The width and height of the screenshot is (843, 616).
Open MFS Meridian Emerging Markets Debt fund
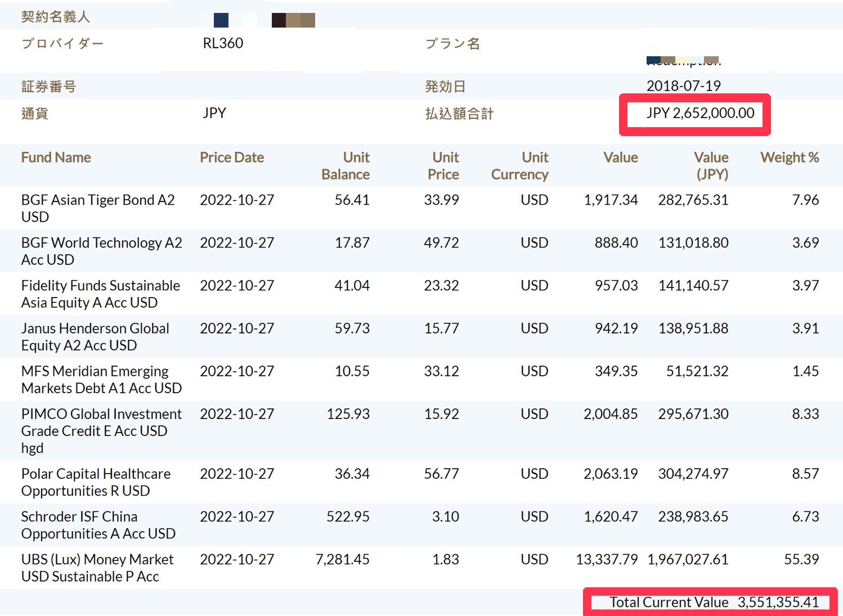pos(101,379)
